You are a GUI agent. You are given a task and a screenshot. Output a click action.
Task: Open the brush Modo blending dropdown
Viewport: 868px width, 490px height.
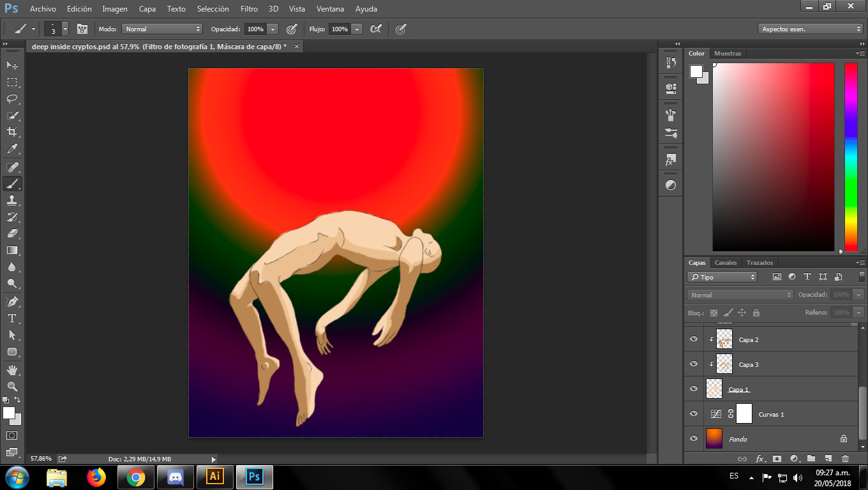coord(162,29)
